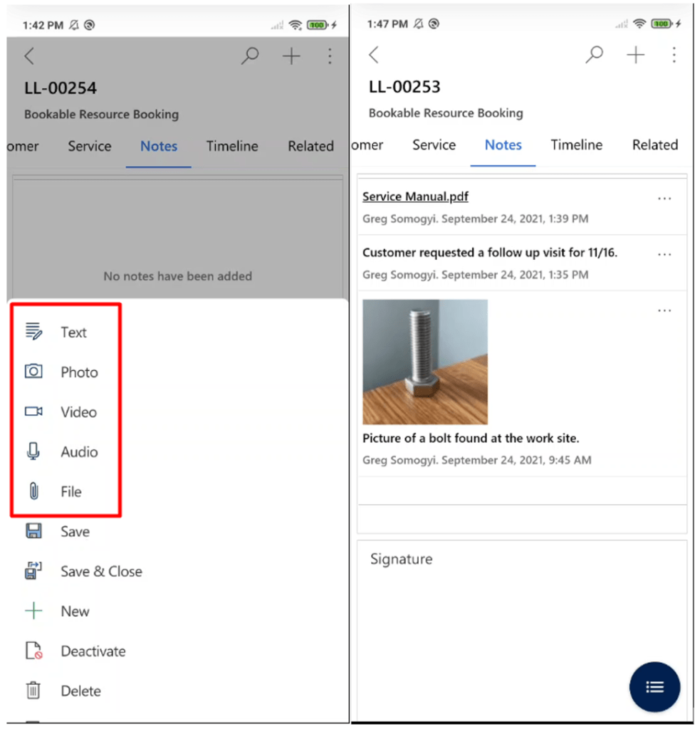
Task: Open the Related tab on LL-00253
Action: (654, 145)
